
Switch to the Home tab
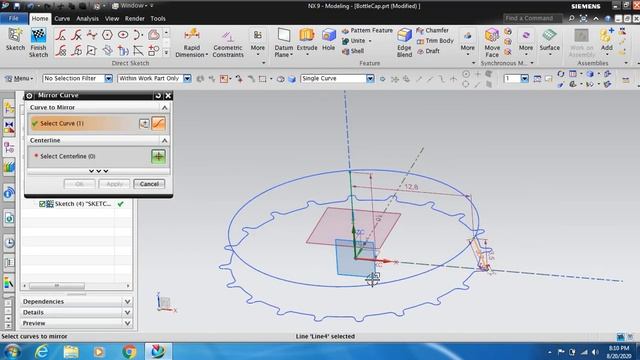pyautogui.click(x=40, y=19)
